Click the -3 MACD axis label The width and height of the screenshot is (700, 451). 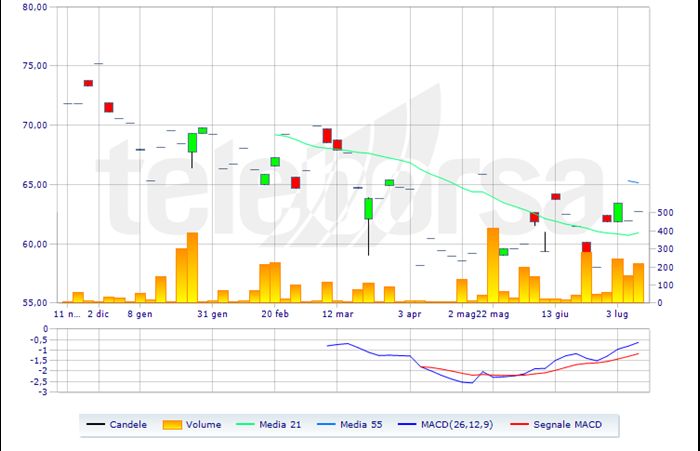point(43,392)
